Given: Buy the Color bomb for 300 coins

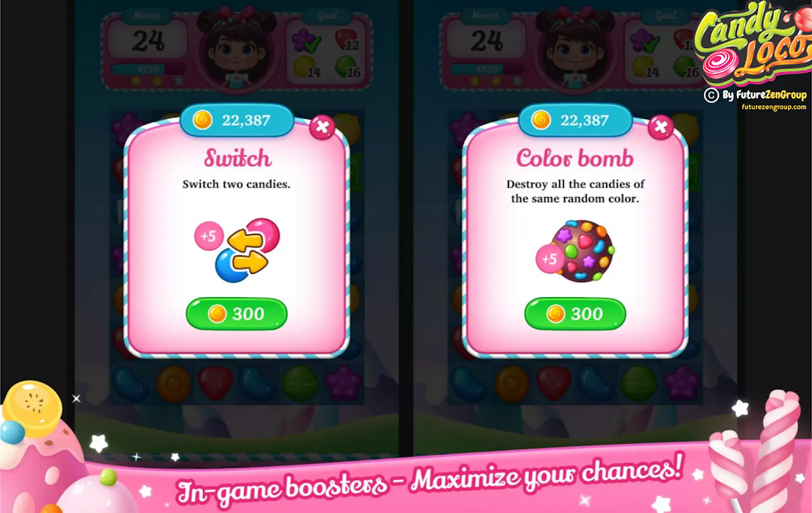Looking at the screenshot, I should tap(575, 314).
